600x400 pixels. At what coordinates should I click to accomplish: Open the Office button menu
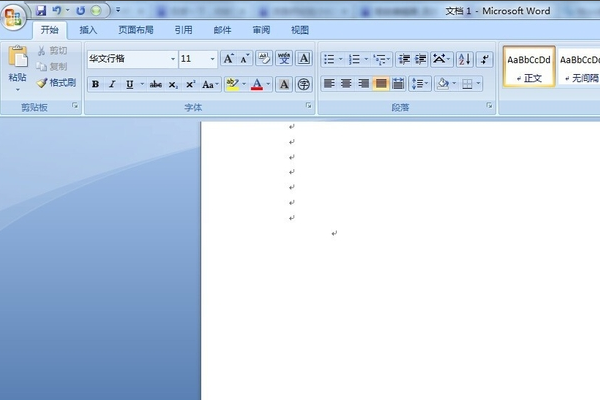coord(13,17)
